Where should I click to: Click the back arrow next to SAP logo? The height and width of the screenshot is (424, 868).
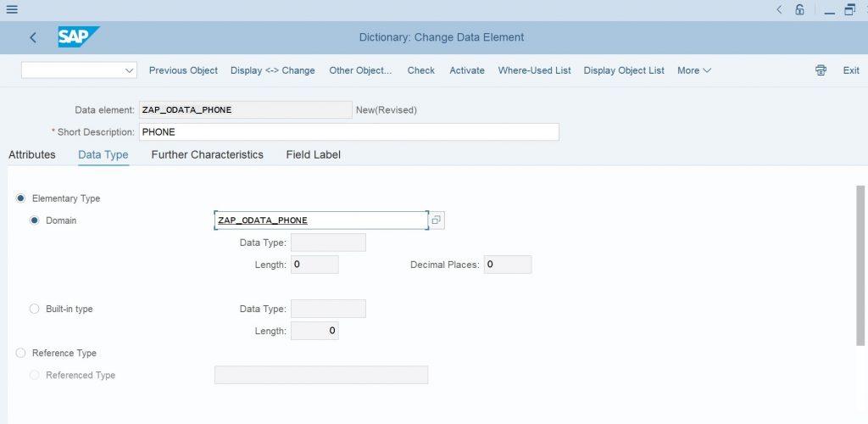point(33,37)
